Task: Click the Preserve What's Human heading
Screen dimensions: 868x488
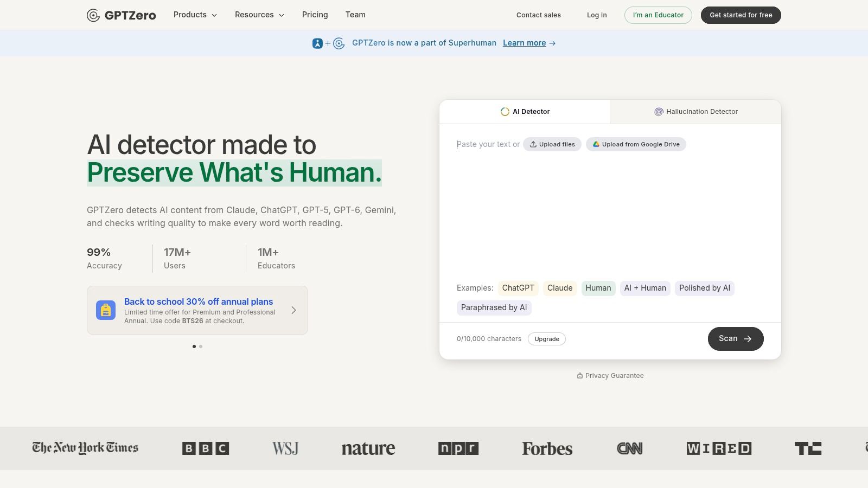Action: [234, 172]
